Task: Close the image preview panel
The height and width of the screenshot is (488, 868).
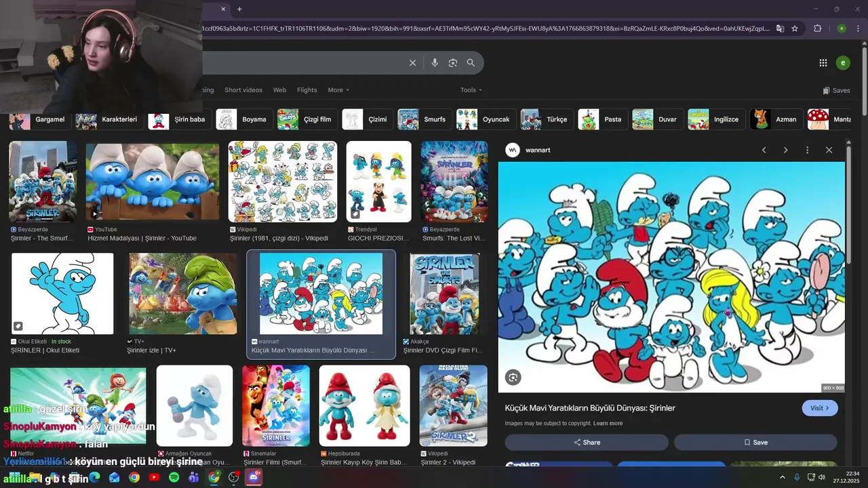Action: 829,150
